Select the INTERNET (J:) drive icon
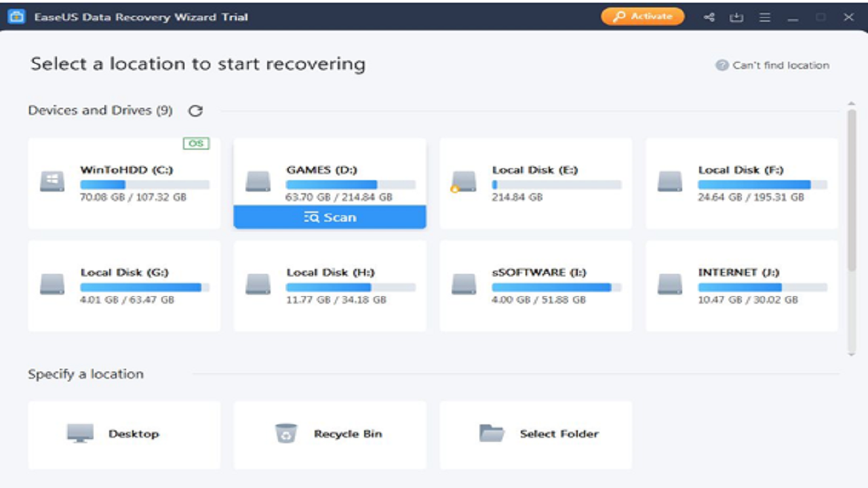The image size is (868, 488). tap(670, 284)
